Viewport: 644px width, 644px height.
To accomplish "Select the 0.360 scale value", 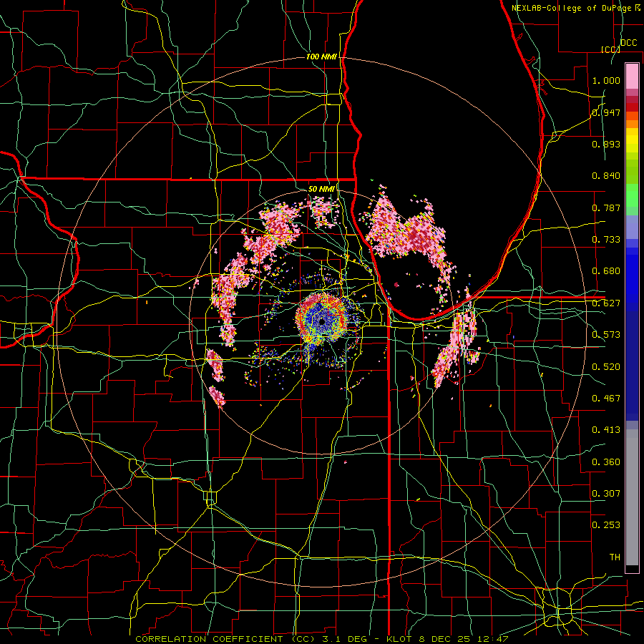I will [x=606, y=462].
